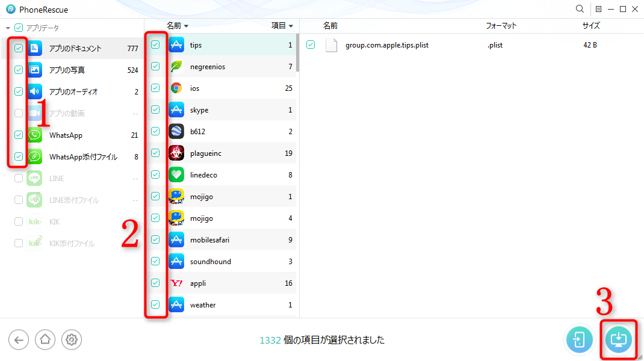The width and height of the screenshot is (644, 361).
Task: Click the negreenios leaf icon
Action: point(176,67)
